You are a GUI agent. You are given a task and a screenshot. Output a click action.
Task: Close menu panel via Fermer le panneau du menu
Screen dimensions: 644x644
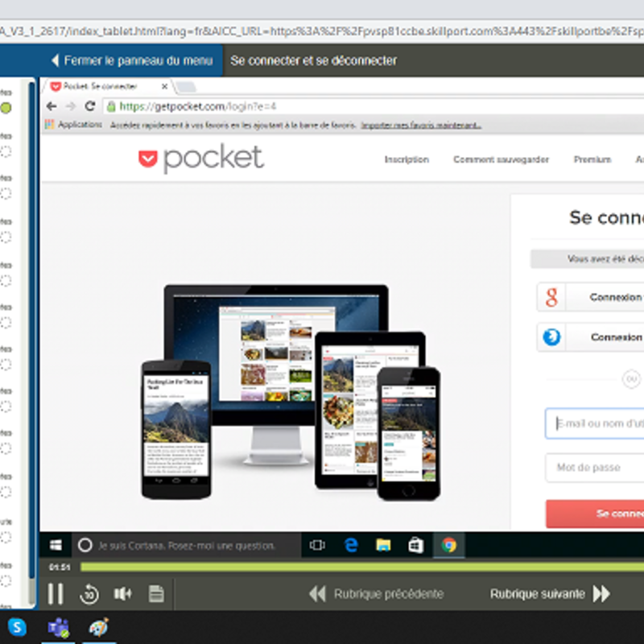131,60
